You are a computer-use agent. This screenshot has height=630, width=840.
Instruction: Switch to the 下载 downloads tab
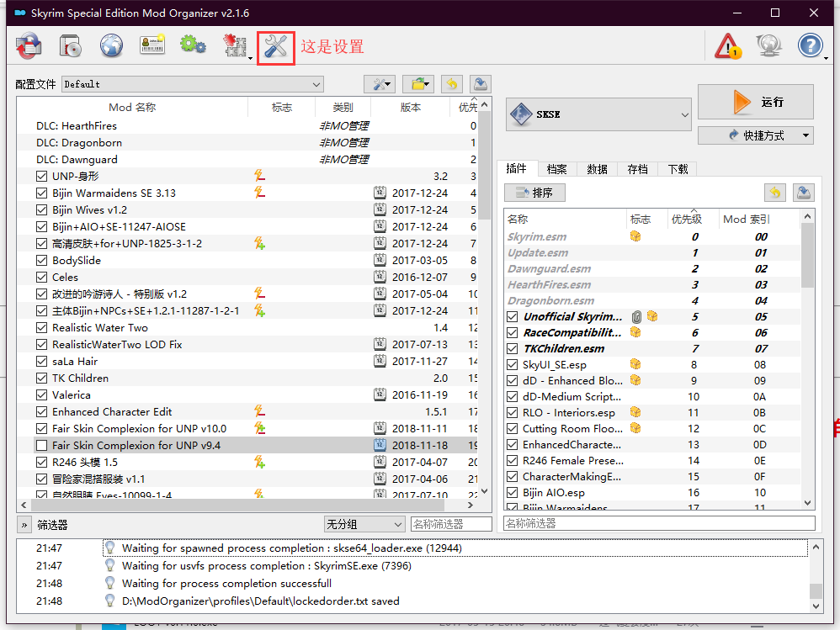(678, 168)
